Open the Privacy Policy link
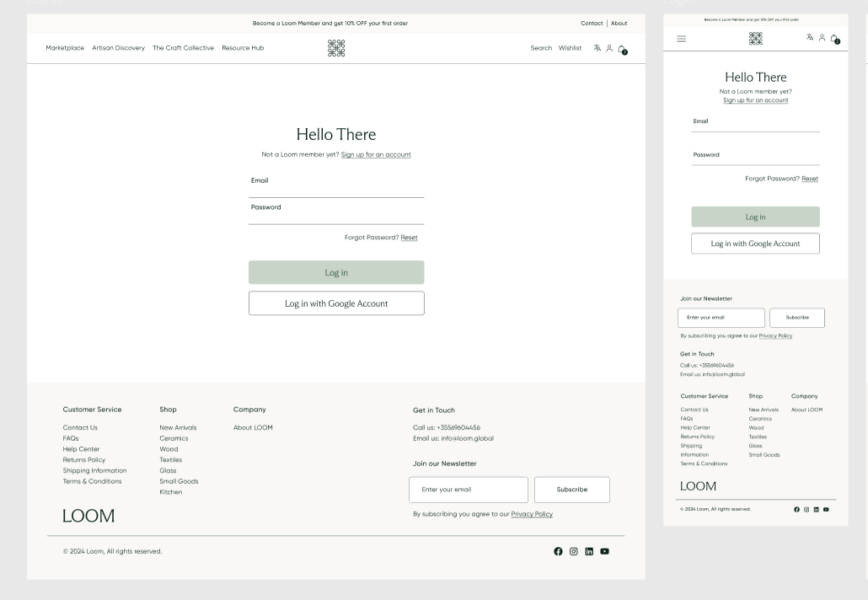The width and height of the screenshot is (868, 600). (532, 514)
